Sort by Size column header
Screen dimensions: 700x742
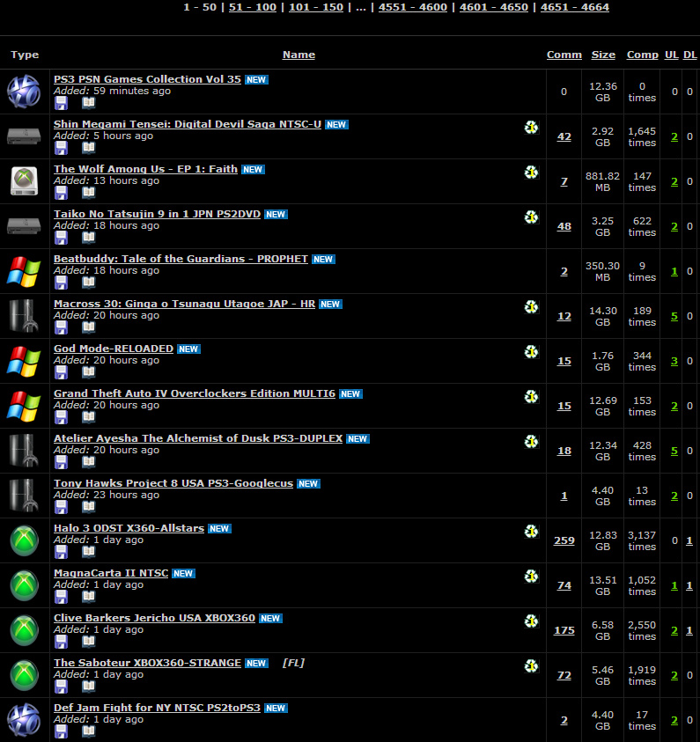tap(603, 55)
